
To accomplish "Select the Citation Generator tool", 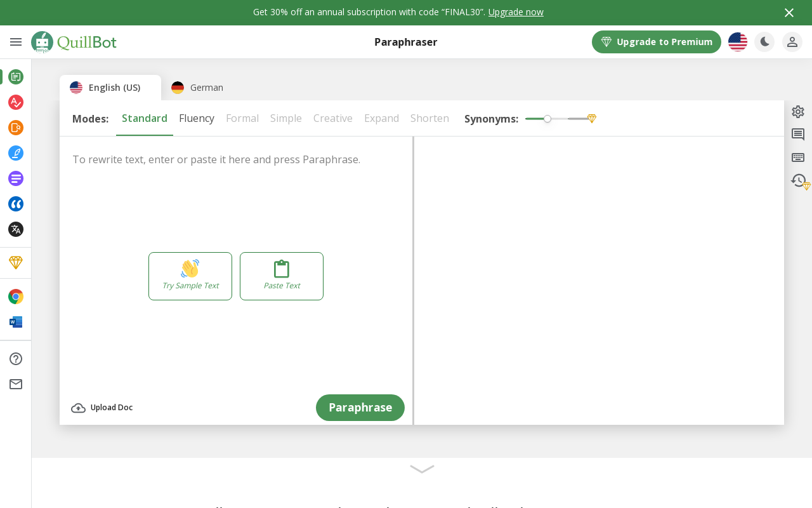I will (x=15, y=204).
